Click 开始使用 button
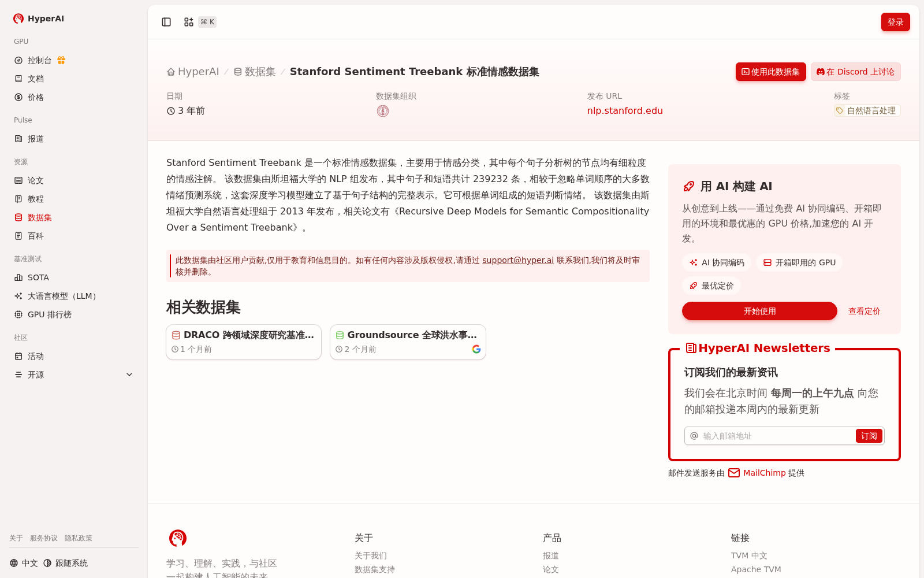924x578 pixels. coord(759,311)
